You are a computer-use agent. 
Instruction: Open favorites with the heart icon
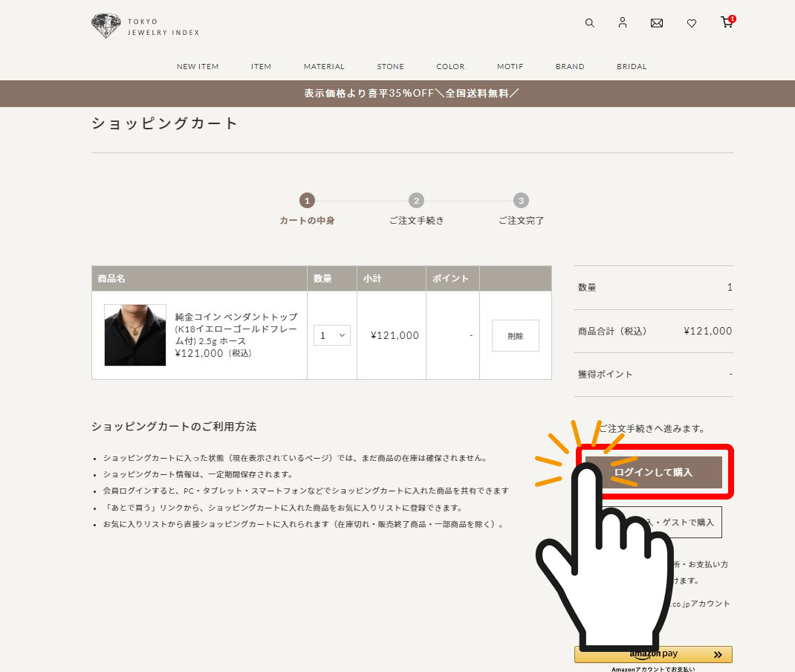692,24
